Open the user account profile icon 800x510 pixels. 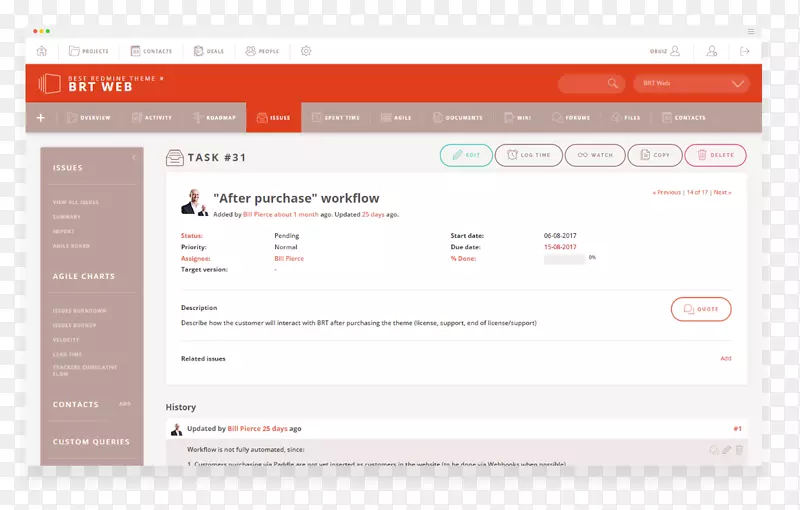tap(711, 51)
